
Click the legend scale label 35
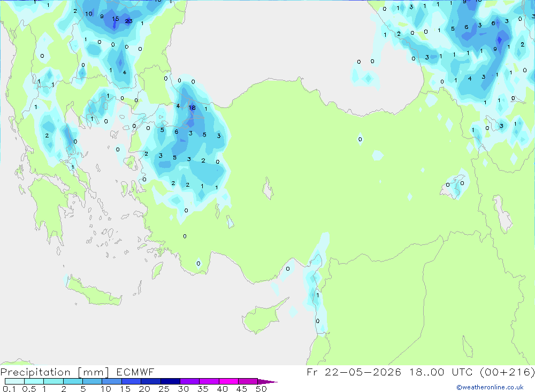(203, 389)
